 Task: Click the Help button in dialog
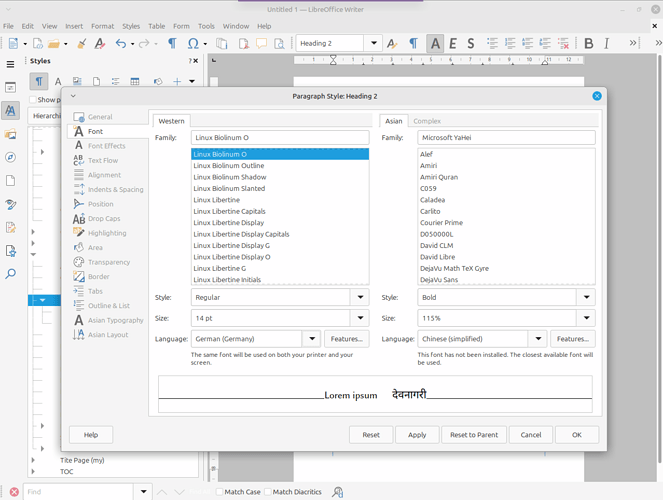[91, 434]
